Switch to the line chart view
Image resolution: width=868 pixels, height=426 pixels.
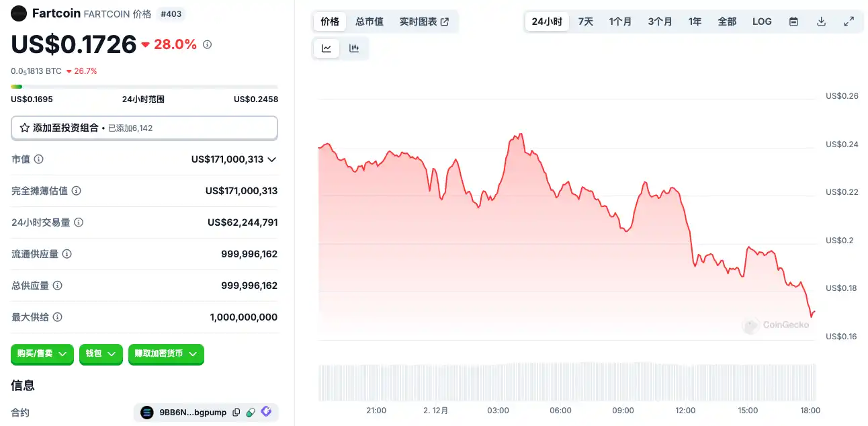pos(327,48)
